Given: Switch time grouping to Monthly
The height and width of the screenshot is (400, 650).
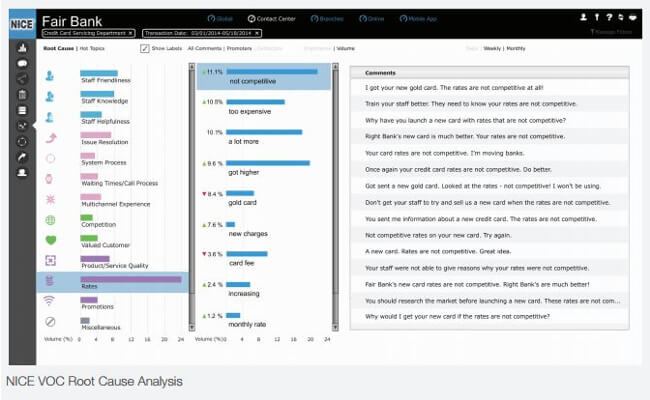Looking at the screenshot, I should pos(516,48).
